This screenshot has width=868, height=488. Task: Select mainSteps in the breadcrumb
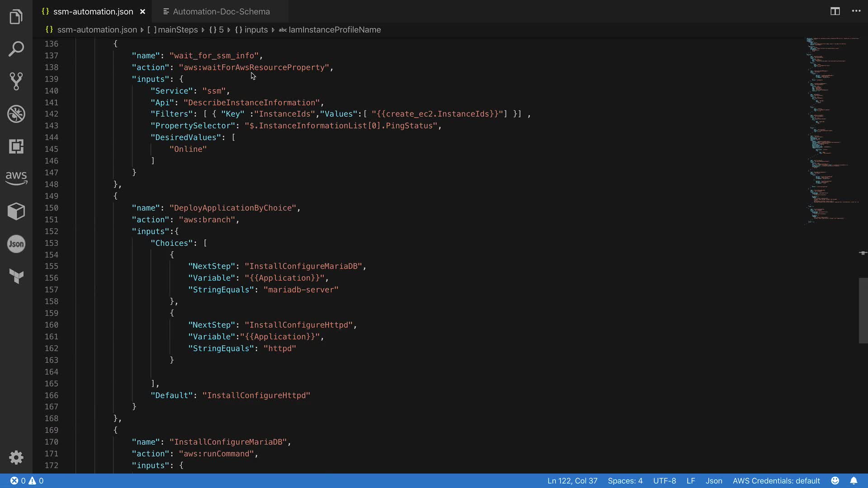coord(178,30)
